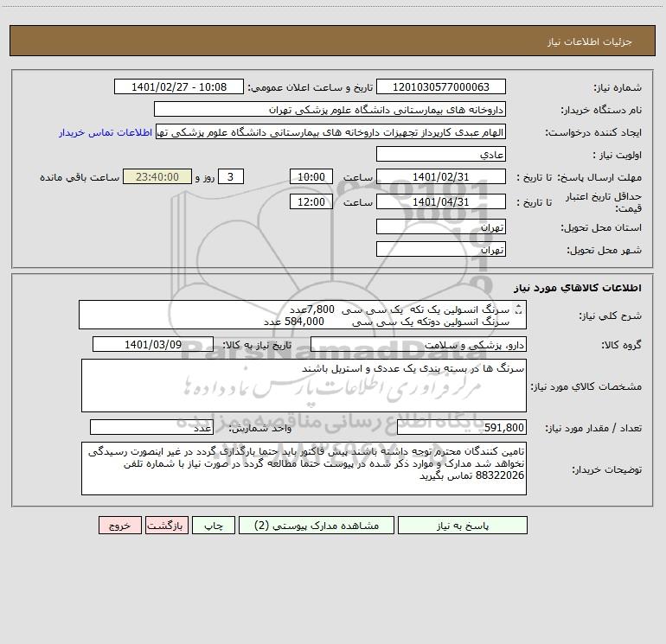The height and width of the screenshot is (644, 666).
Task: Click the استان محل تحویل field
Action: (x=441, y=226)
